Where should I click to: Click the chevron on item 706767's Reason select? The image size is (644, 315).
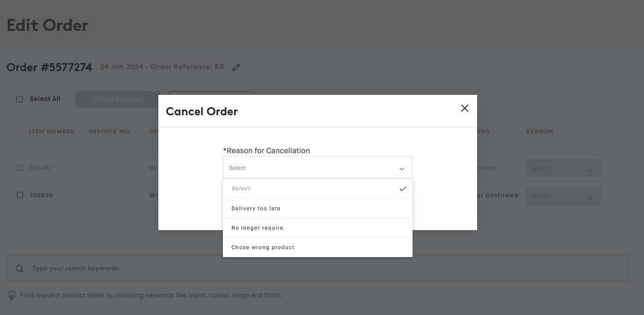tap(591, 168)
